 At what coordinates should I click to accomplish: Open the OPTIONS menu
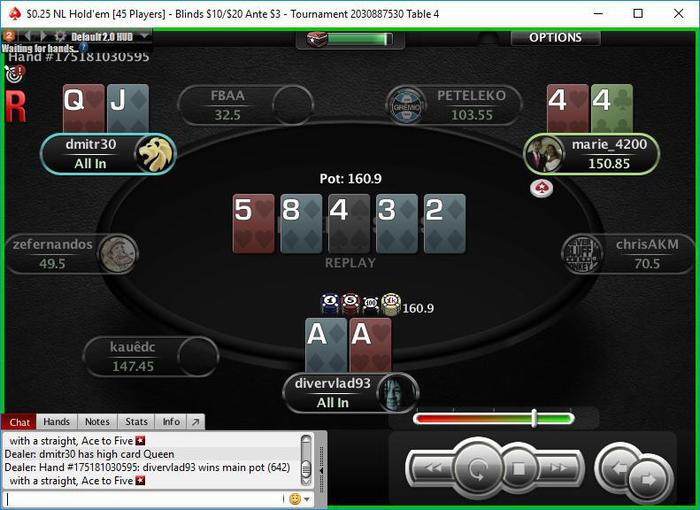tap(555, 38)
